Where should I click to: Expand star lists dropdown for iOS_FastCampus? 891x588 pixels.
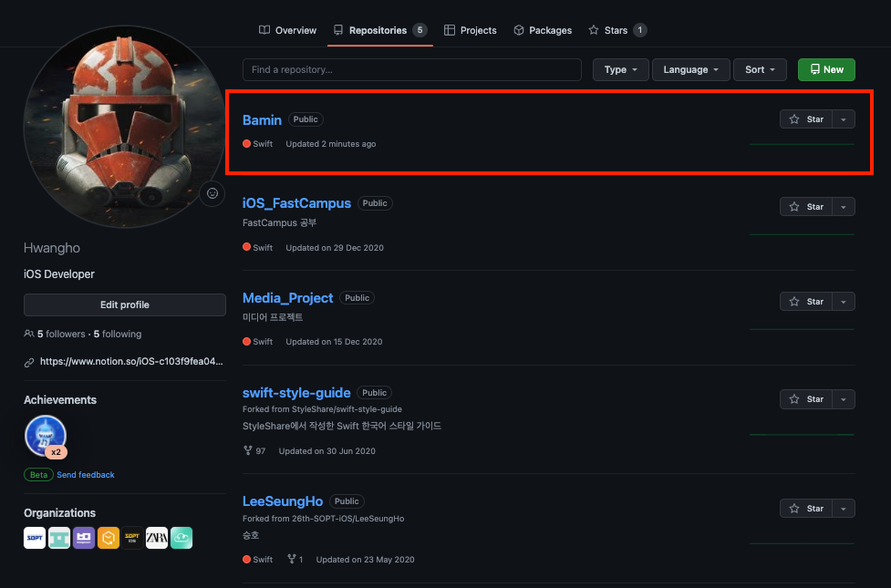[x=844, y=207]
